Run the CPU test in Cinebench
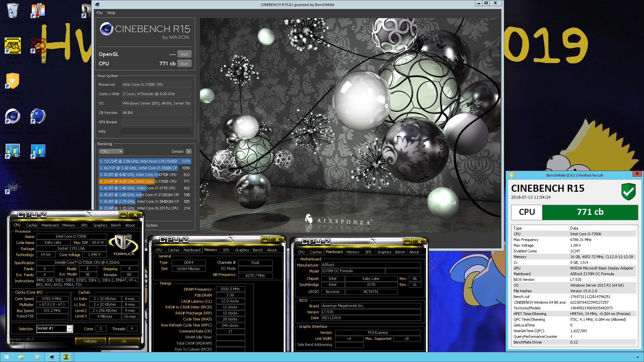The image size is (644, 362). (x=184, y=64)
